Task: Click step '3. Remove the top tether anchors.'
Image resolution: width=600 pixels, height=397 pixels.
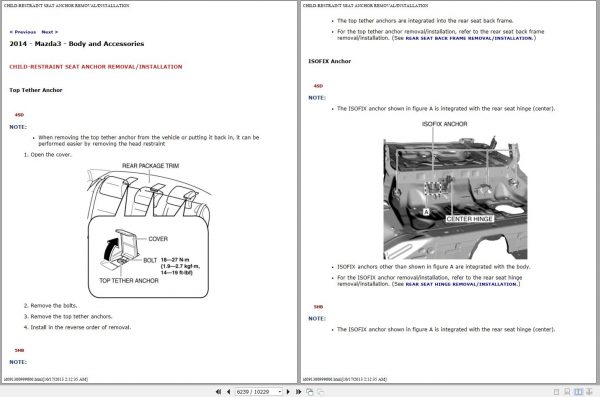Action: coord(68,317)
